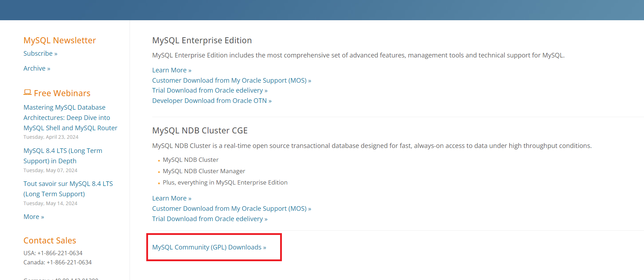Click the NDB Cluster real-time description paragraph
The width and height of the screenshot is (644, 280).
[x=372, y=146]
